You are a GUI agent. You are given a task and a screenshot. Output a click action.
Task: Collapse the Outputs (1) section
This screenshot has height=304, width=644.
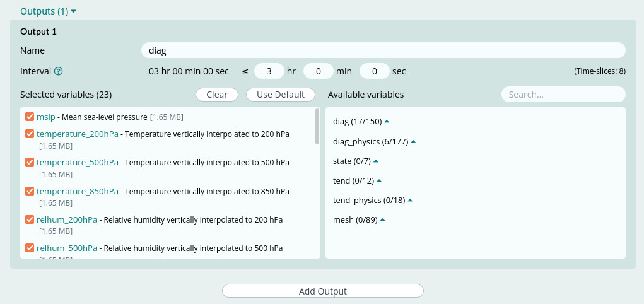click(48, 11)
